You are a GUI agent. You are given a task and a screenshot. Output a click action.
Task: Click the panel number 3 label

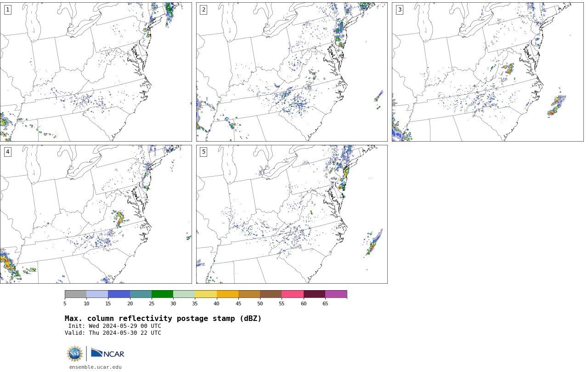pos(399,10)
